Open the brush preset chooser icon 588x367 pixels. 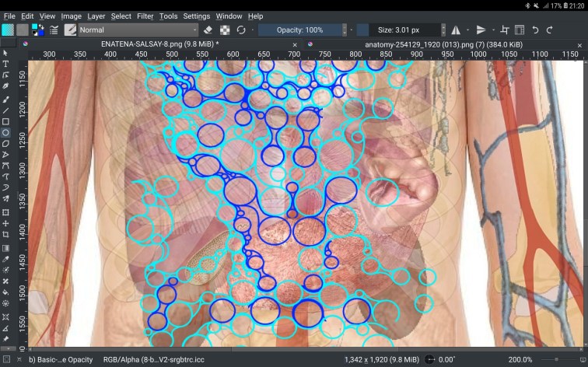coord(70,30)
